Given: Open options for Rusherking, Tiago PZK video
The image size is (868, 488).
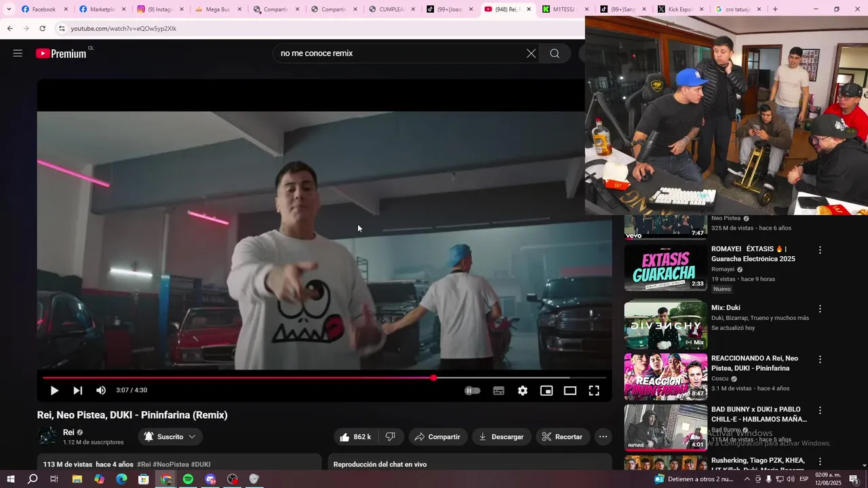Looking at the screenshot, I should (820, 462).
